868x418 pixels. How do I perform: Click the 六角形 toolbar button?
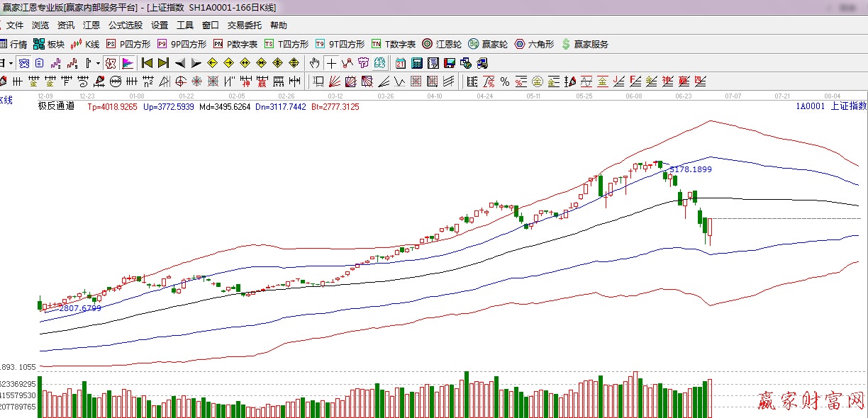[534, 44]
